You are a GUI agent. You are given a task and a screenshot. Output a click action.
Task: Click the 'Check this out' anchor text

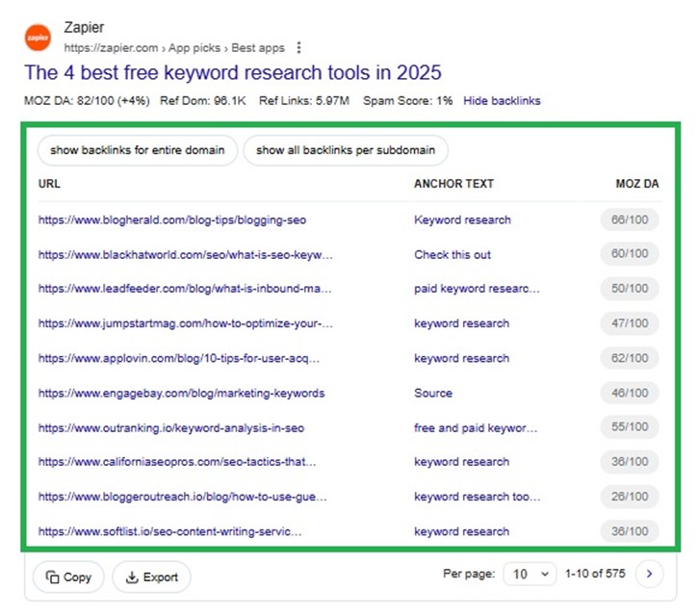[453, 254]
